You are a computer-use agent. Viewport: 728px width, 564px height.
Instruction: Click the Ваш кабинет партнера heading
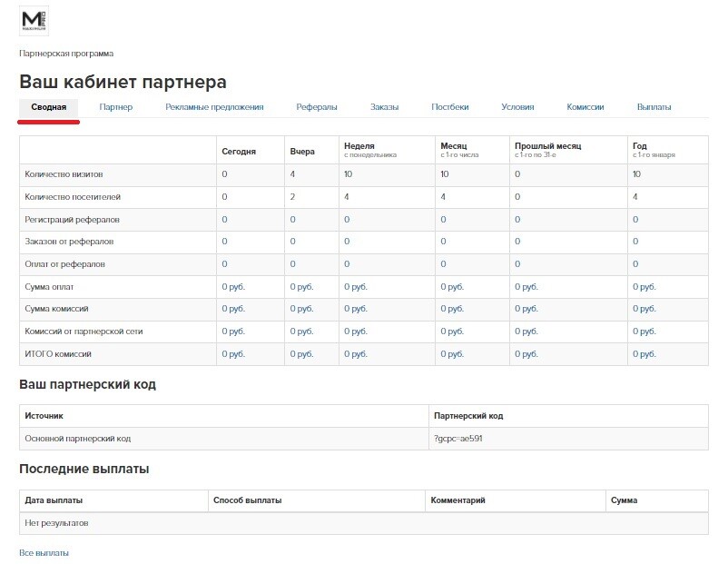tap(123, 82)
